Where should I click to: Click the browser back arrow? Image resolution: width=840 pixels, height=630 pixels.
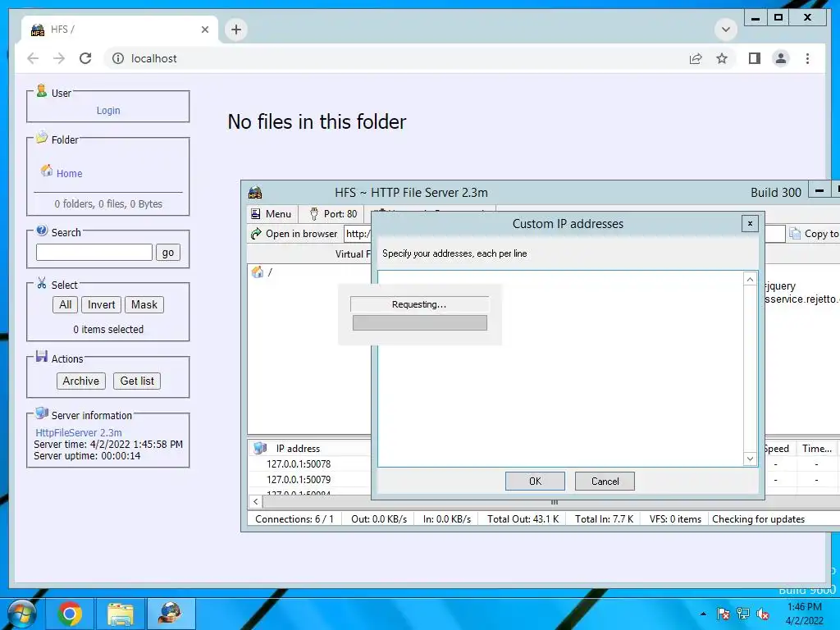[x=33, y=58]
